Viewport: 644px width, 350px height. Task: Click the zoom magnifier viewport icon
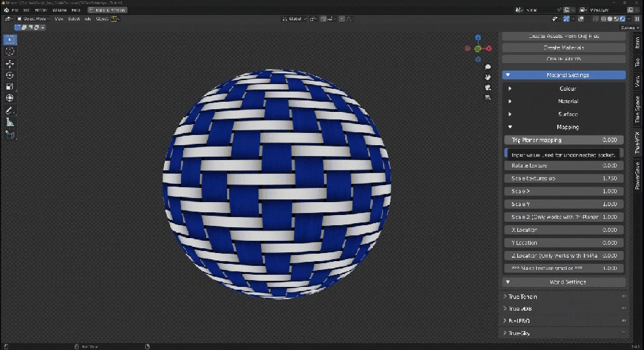coord(487,67)
